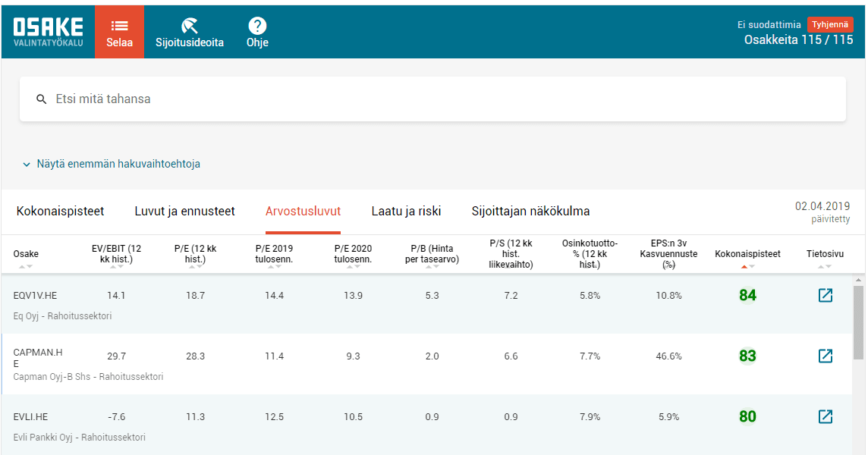Sort by P/E 2020 tulosenn. arrows

pyautogui.click(x=353, y=267)
